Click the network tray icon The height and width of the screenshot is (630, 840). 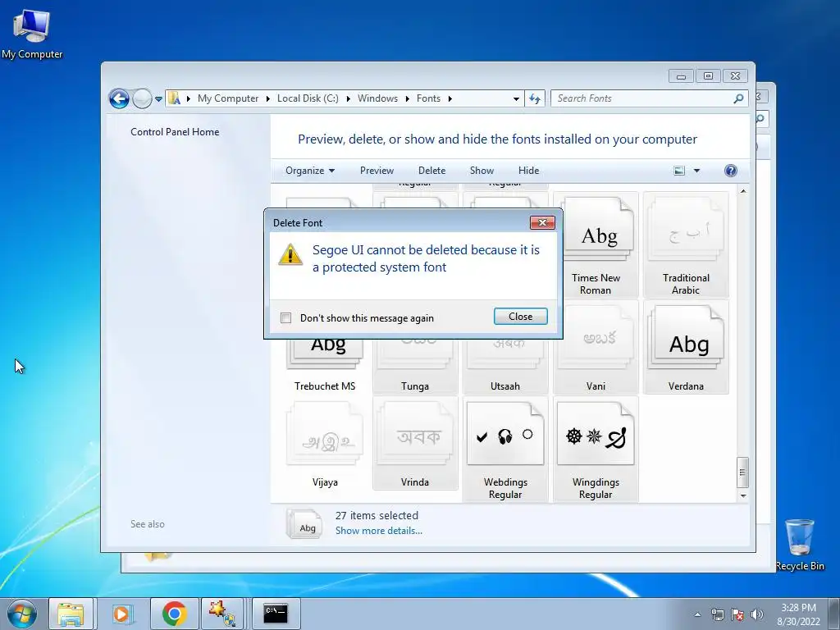click(x=717, y=614)
